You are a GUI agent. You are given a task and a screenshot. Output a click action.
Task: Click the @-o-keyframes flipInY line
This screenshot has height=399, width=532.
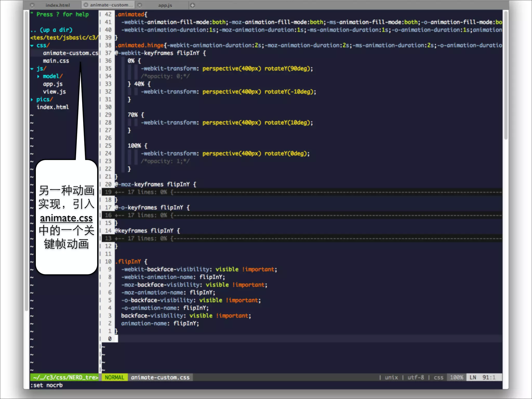pos(152,208)
